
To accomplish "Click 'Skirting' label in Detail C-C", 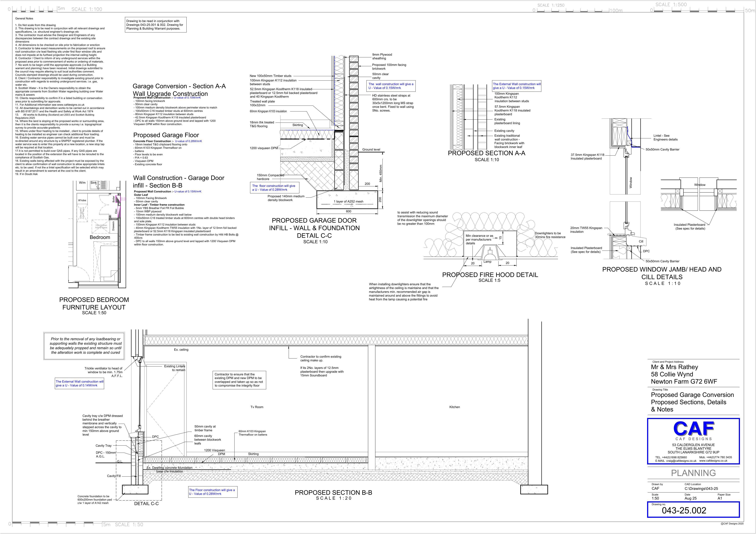I will [298, 125].
